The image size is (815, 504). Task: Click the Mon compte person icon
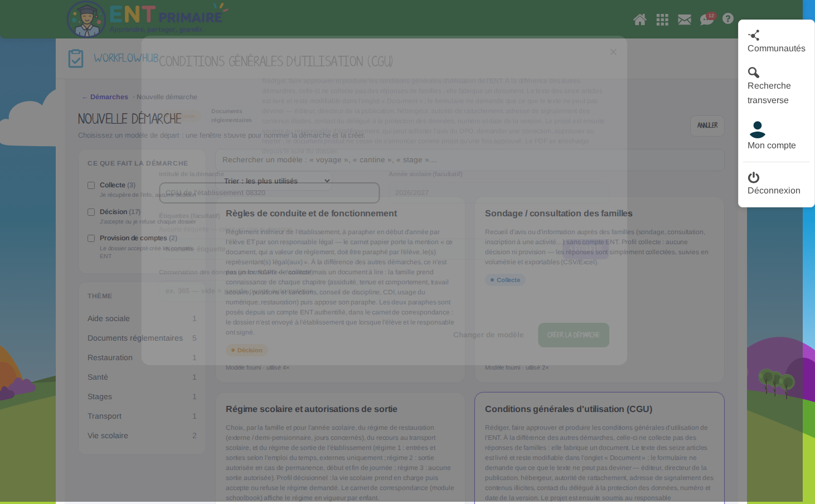pos(758,129)
